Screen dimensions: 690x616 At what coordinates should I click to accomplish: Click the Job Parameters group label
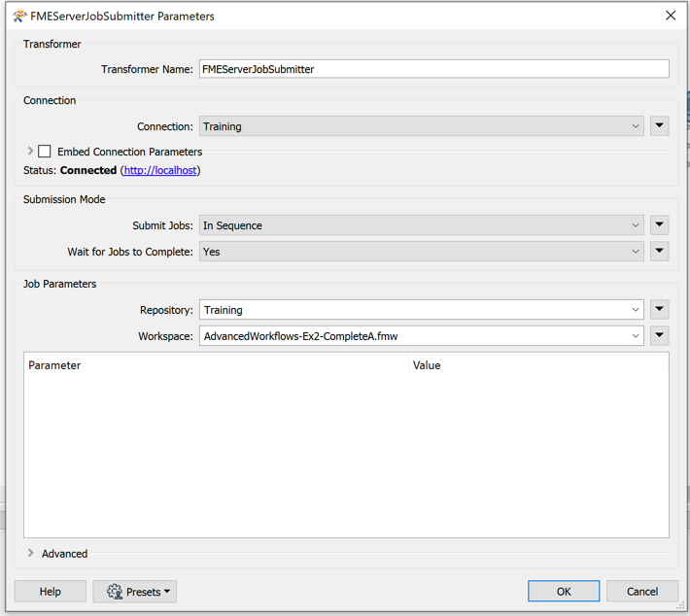pos(60,284)
